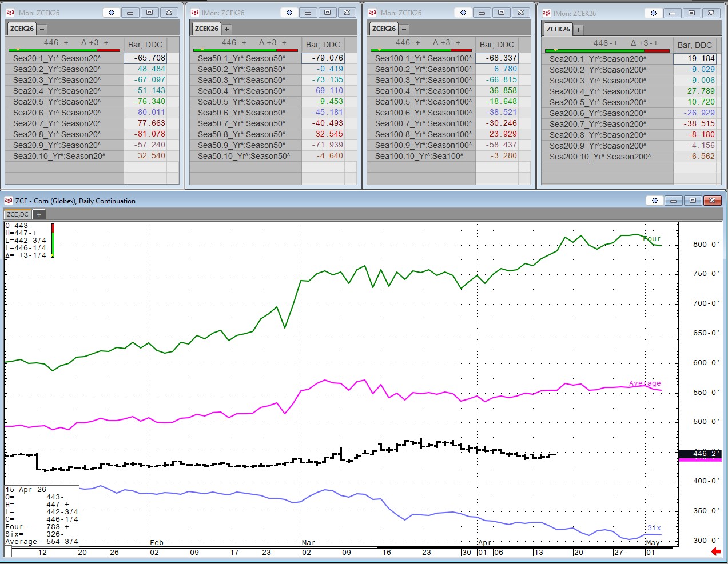Viewport: 728px width, 564px height.
Task: Select the ZCEK26 tab in the Season20 monitor
Action: (x=22, y=29)
